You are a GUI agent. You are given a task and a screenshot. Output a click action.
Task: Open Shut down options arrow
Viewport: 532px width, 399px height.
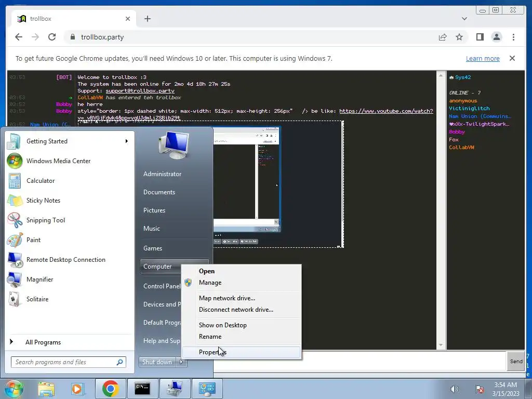[x=181, y=362]
